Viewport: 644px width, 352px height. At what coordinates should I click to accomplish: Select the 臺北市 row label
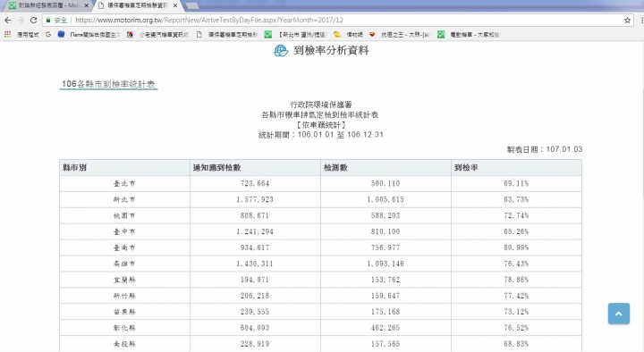(124, 183)
